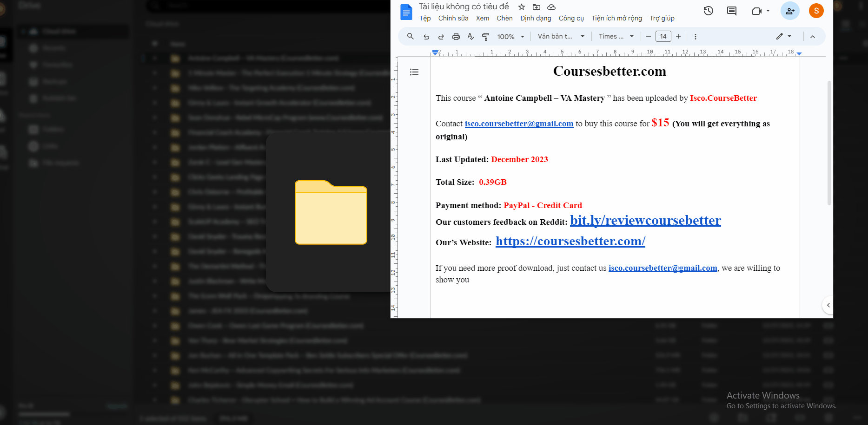Viewport: 868px width, 425px height.
Task: Click the large yellow folder preview
Action: pos(331,212)
